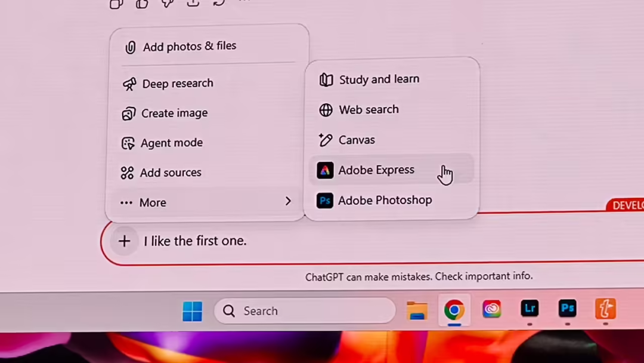Open the Photoshop taskbar icon
The width and height of the screenshot is (644, 363).
point(568,309)
